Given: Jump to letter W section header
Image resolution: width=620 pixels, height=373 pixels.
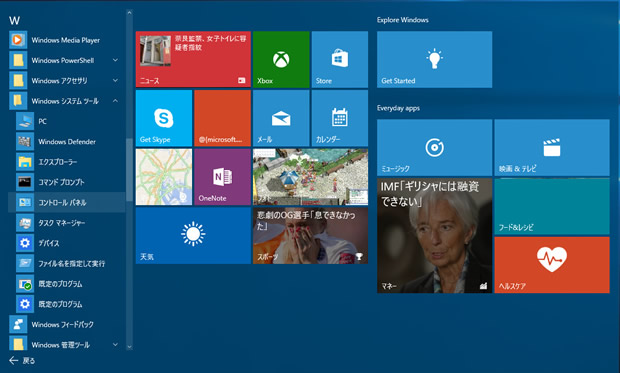Looking at the screenshot, I should point(15,21).
